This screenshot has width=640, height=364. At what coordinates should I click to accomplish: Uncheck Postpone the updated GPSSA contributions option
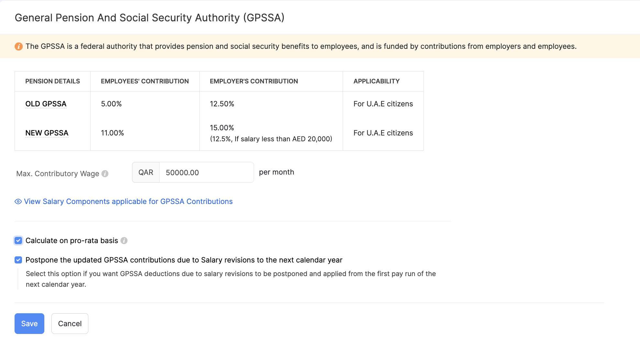[x=18, y=260]
